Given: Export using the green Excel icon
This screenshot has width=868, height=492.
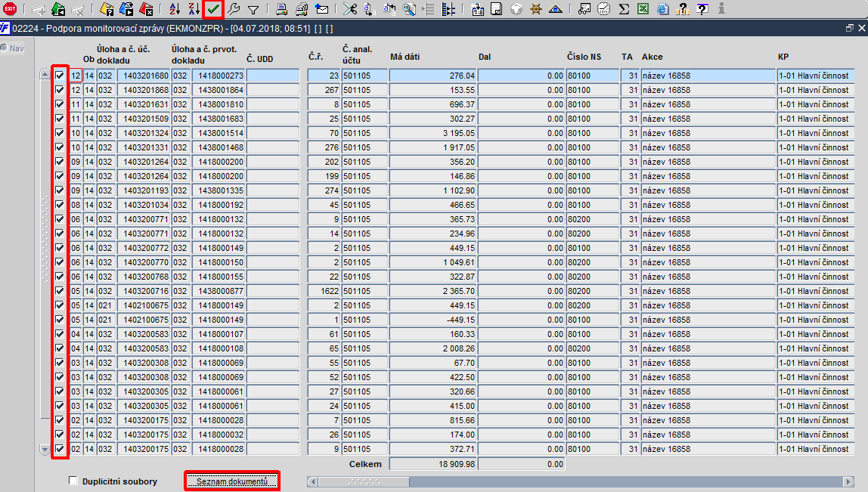Looking at the screenshot, I should pos(643,9).
